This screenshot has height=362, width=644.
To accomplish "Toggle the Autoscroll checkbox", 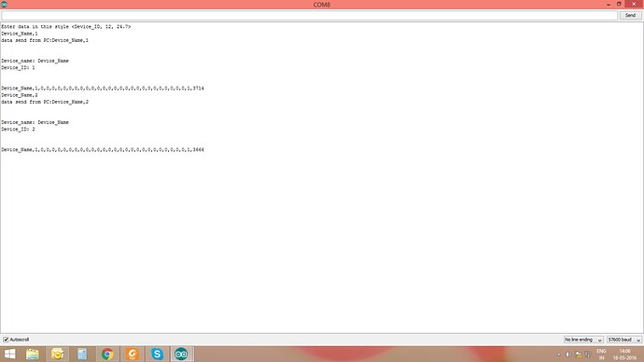I will pos(6,340).
